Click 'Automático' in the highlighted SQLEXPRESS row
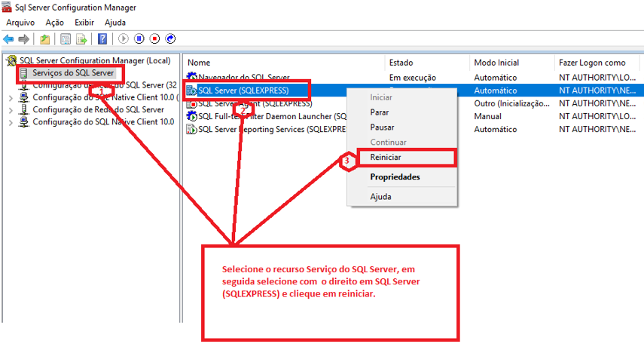 click(x=496, y=91)
